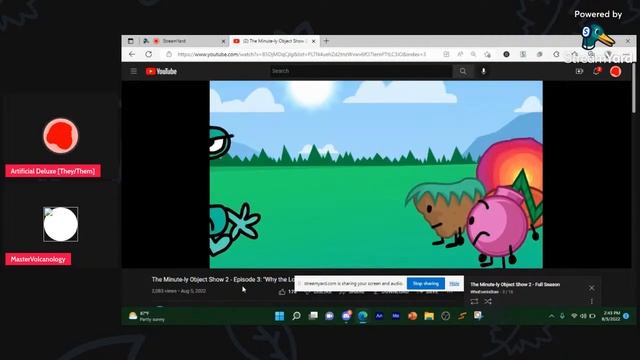Open playlist more options menu
This screenshot has height=360, width=640.
[x=591, y=302]
